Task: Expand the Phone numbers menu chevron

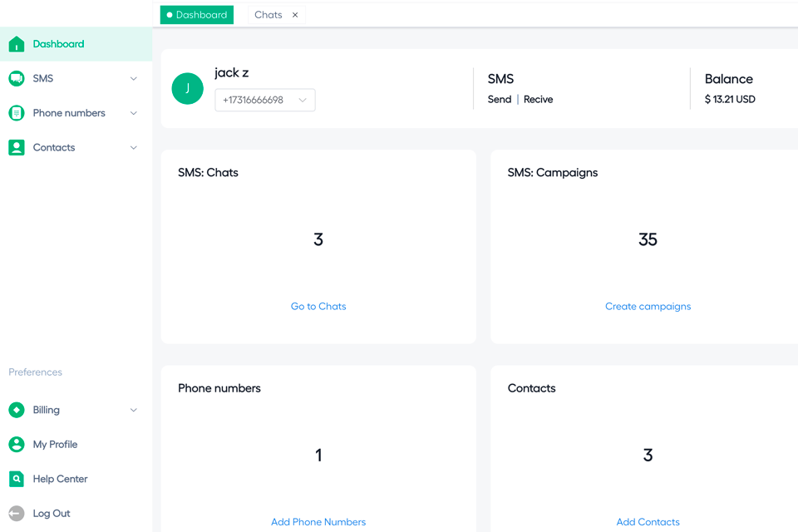Action: pyautogui.click(x=133, y=113)
